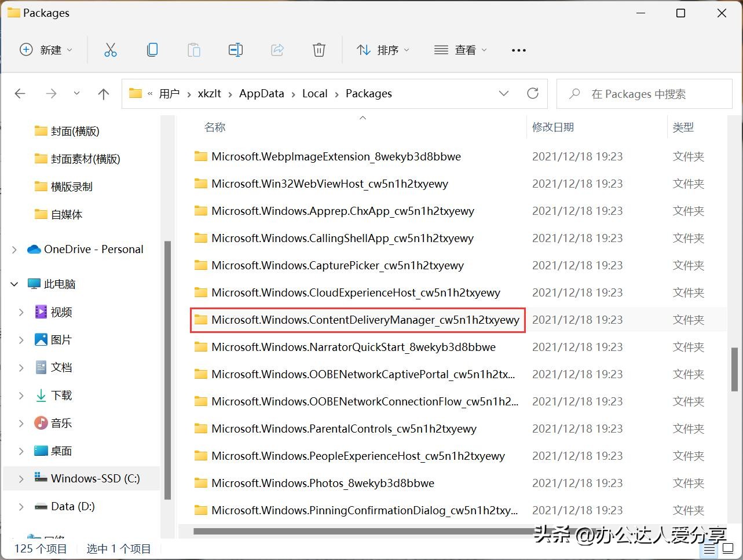Open the 查看 (View) dropdown
Image resolution: width=743 pixels, height=560 pixels.
pyautogui.click(x=460, y=50)
